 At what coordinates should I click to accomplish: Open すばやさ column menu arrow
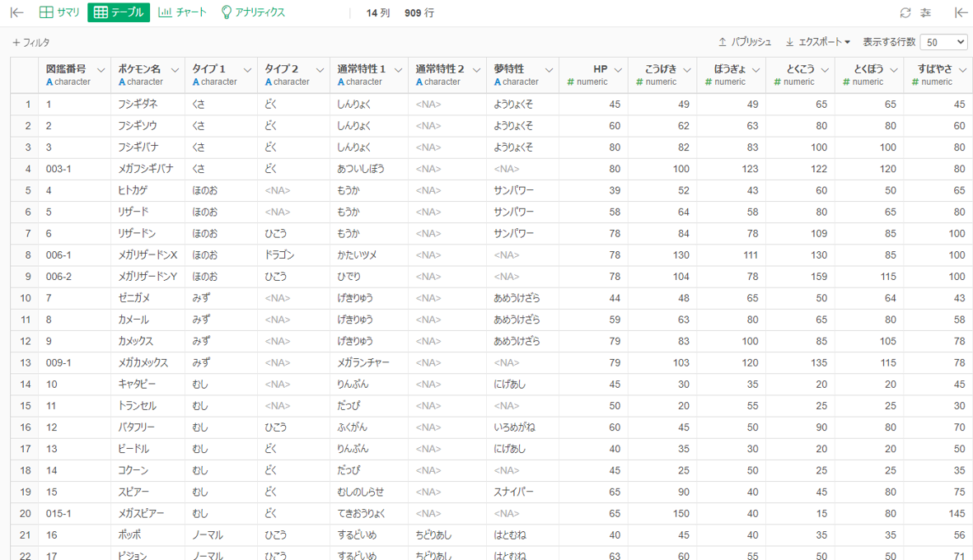point(963,70)
